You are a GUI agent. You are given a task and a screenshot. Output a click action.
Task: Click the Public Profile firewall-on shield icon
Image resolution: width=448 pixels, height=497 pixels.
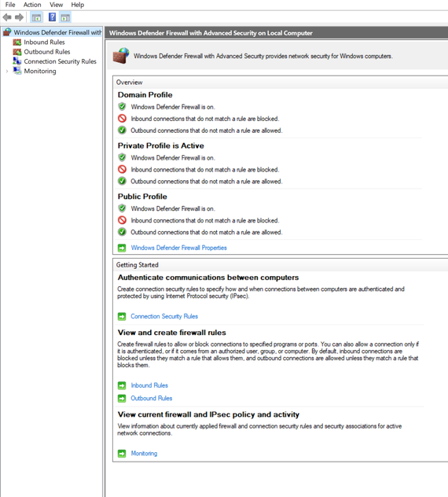coord(122,208)
